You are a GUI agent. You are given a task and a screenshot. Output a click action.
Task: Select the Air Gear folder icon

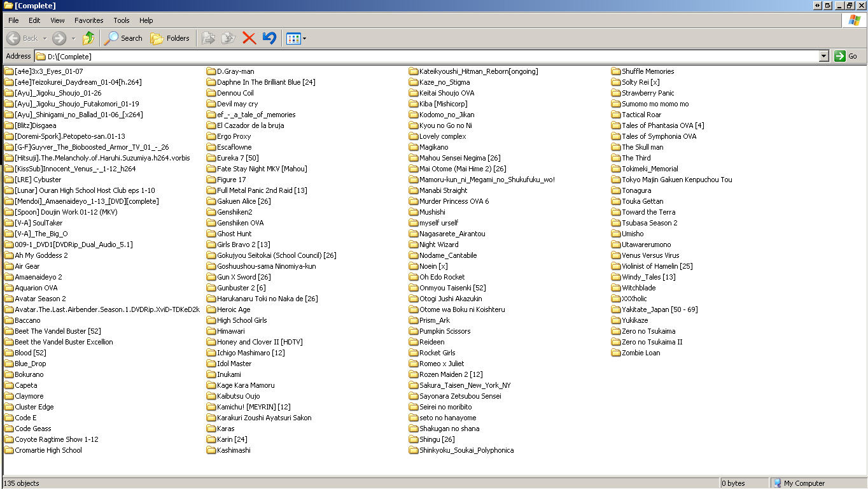coord(9,266)
